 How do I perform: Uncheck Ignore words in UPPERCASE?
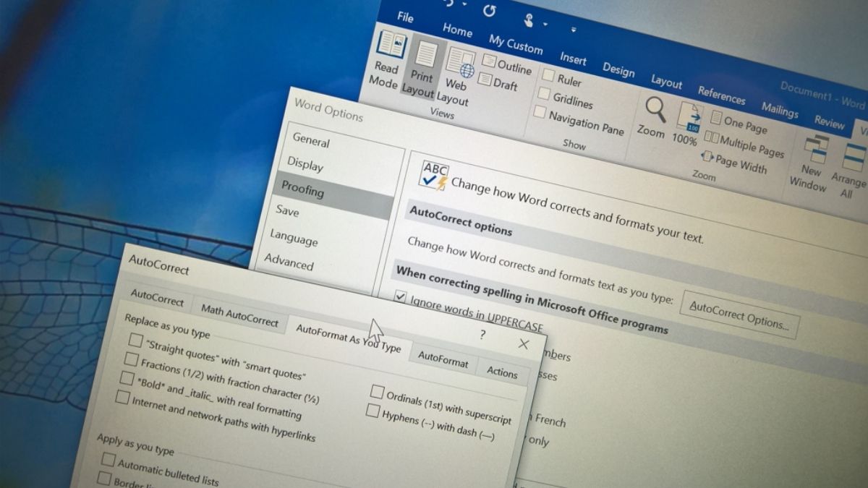click(401, 296)
